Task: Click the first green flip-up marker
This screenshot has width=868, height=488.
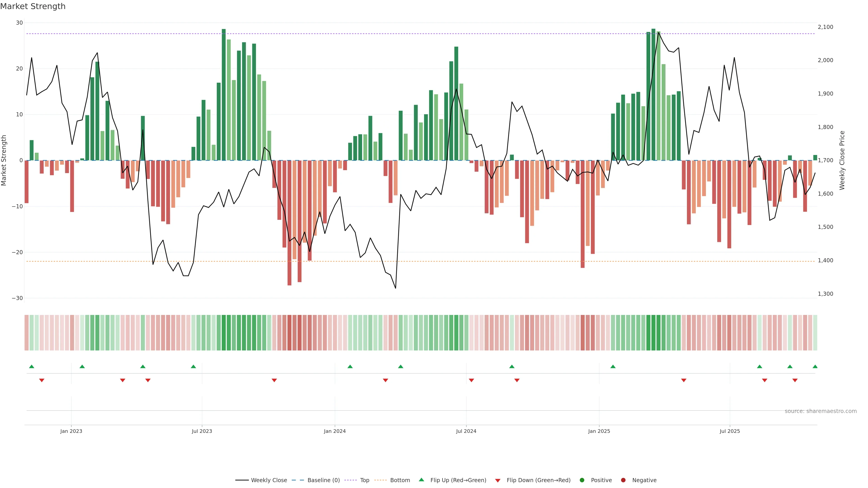Action: pos(32,366)
